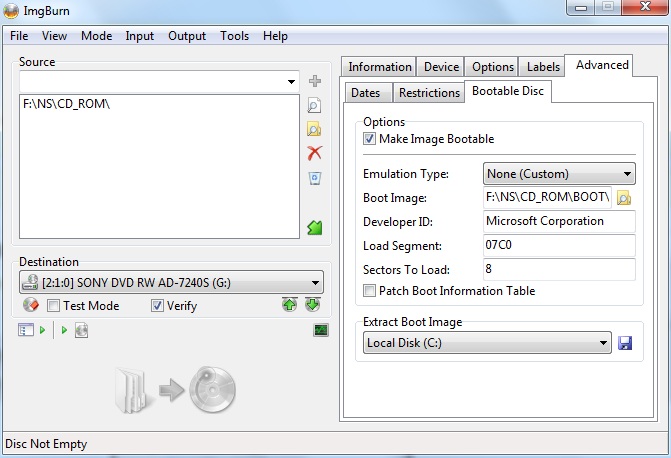The image size is (671, 458).
Task: Click the blue floppy save boot image icon
Action: [x=625, y=343]
